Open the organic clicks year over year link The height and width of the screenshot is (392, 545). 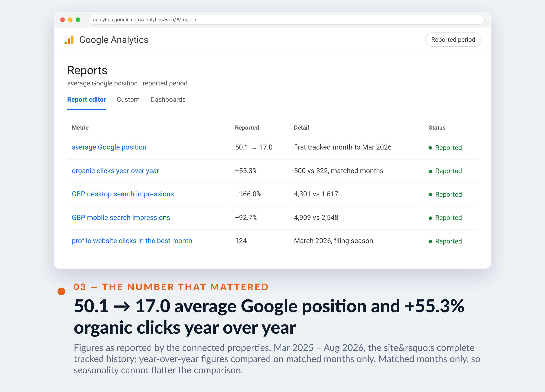pos(115,171)
